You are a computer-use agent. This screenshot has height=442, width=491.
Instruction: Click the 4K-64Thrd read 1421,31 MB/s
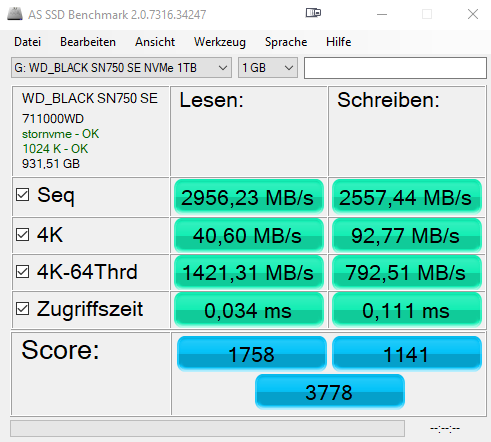249,272
